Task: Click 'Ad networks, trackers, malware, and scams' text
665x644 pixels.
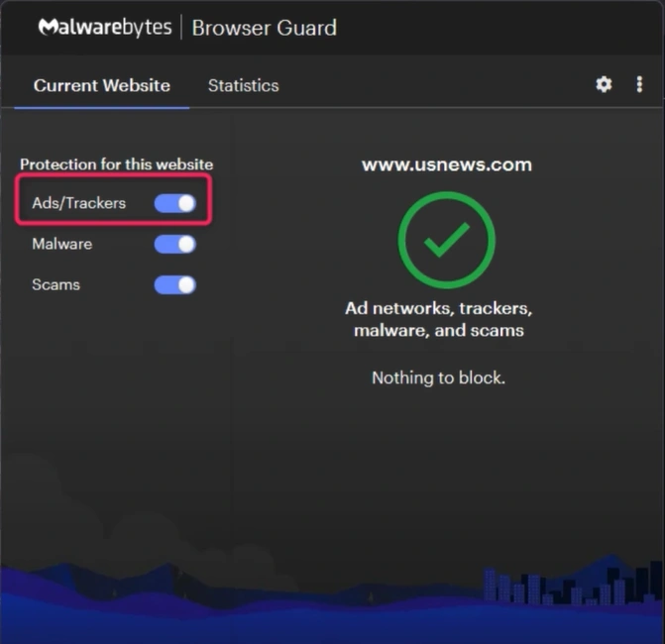Action: pos(438,319)
